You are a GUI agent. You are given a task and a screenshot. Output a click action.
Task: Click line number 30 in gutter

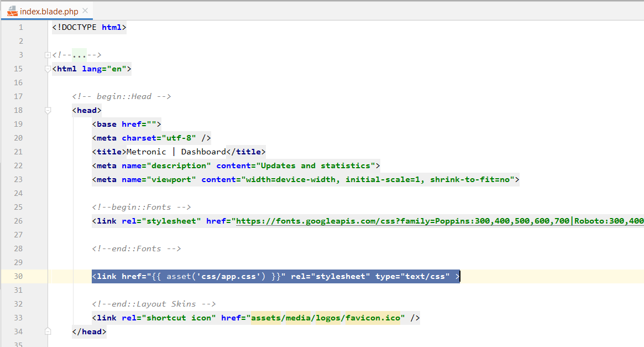18,276
